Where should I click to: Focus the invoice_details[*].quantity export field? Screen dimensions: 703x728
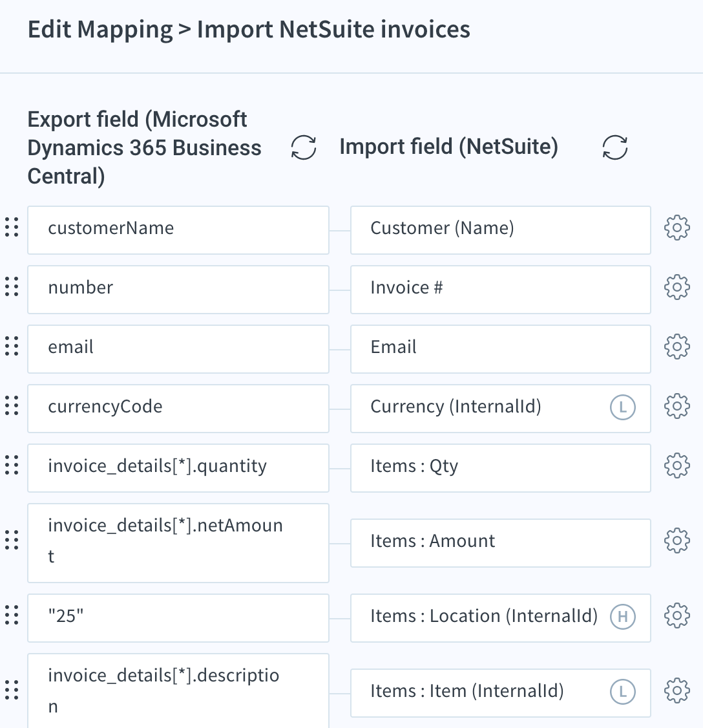point(178,468)
